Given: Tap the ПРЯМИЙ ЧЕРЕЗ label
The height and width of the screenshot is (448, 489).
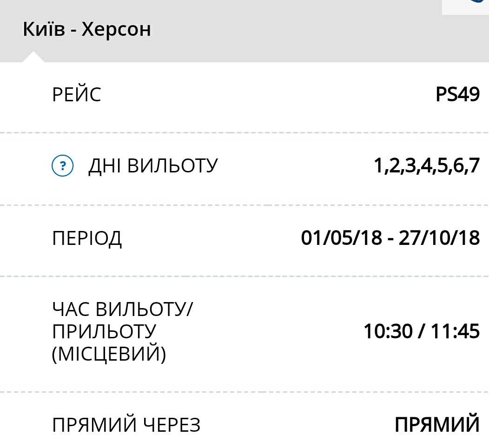Looking at the screenshot, I should (126, 425).
